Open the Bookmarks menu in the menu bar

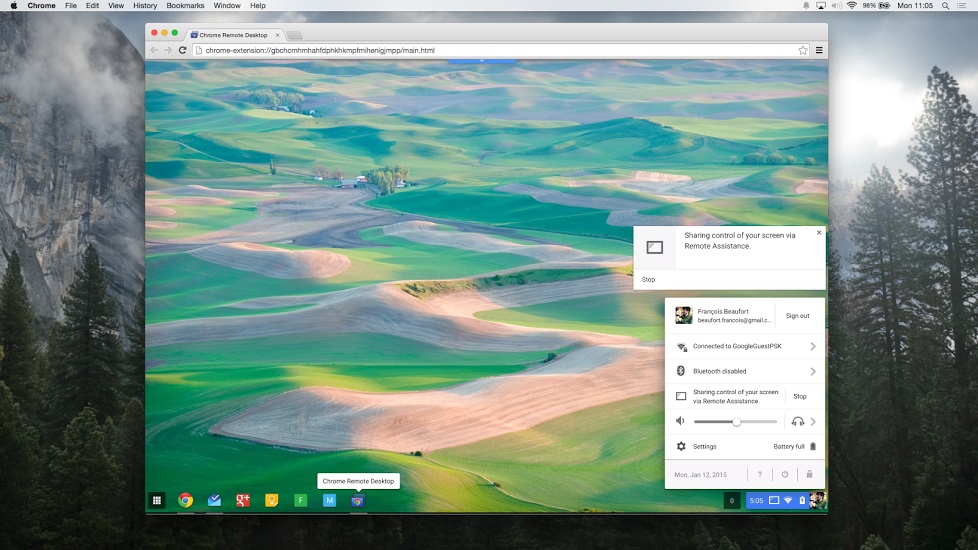click(185, 6)
